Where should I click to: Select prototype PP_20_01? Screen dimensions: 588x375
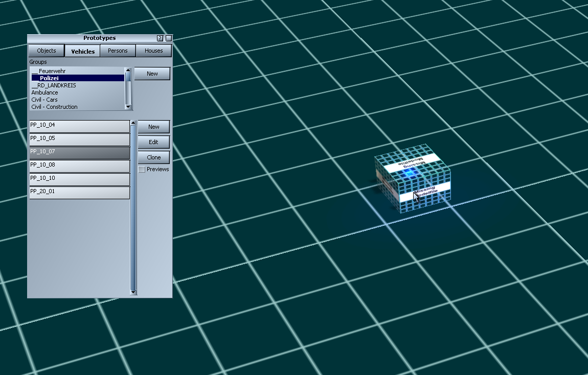pyautogui.click(x=79, y=192)
